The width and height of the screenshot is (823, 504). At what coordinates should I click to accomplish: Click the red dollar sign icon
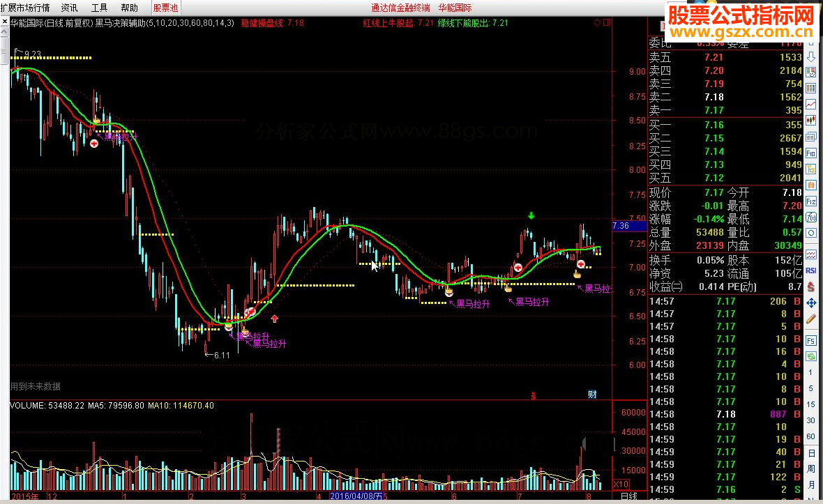point(811,287)
